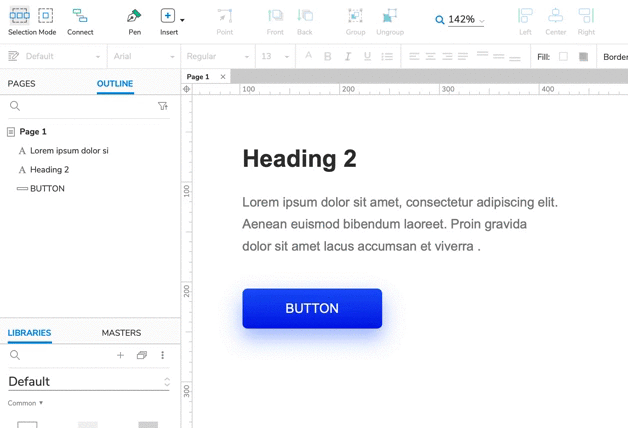Align text left
The height and width of the screenshot is (428, 628).
[x=414, y=56]
